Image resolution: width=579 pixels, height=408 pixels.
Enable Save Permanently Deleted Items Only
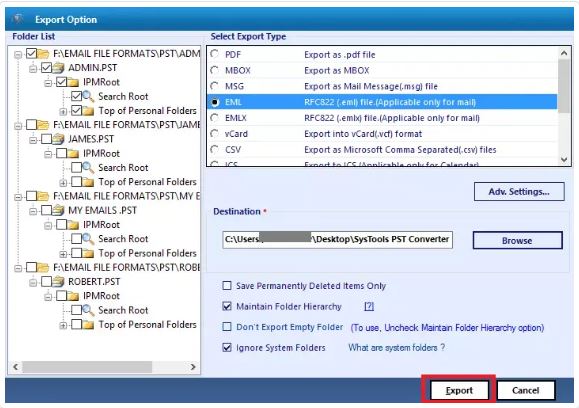click(227, 286)
